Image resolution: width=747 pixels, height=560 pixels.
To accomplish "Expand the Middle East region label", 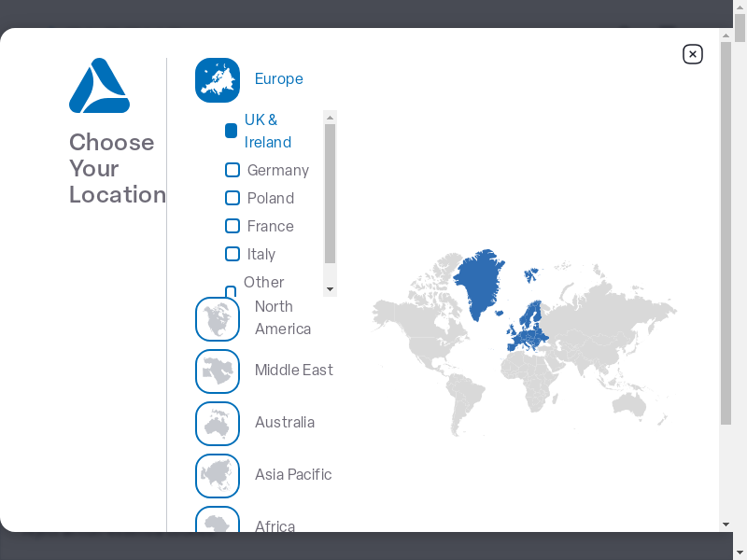I will click(293, 371).
